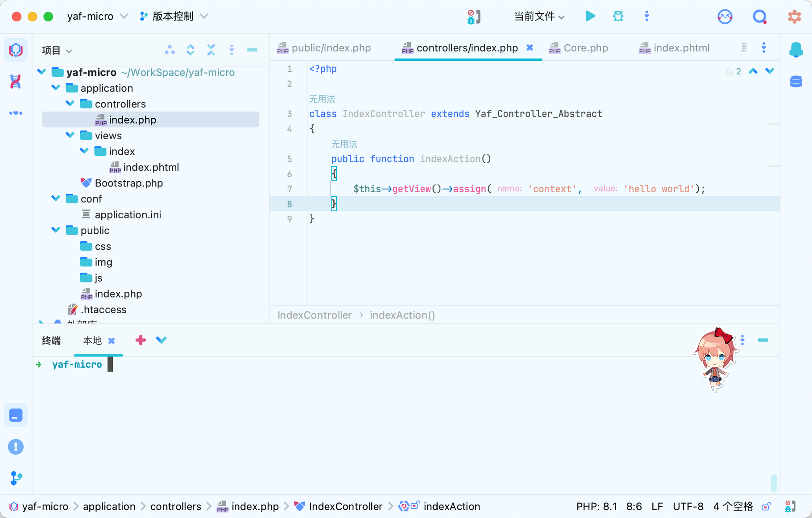Select opened file in project tree
Screen dimensions: 812x518
(170, 50)
